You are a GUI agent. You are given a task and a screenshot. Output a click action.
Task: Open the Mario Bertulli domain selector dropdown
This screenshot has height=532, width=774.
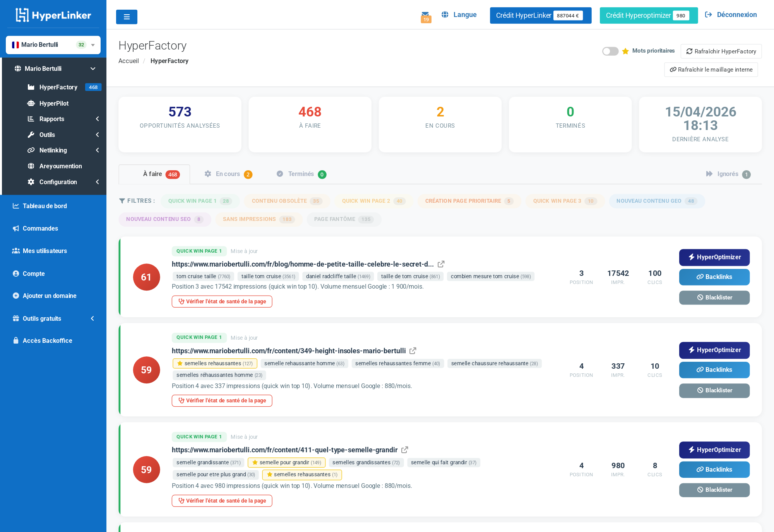click(x=53, y=45)
